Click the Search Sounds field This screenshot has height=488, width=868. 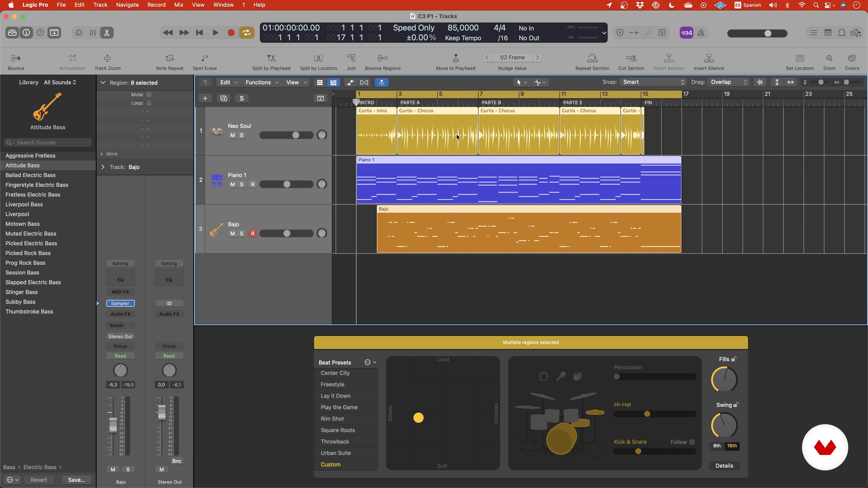pyautogui.click(x=48, y=143)
